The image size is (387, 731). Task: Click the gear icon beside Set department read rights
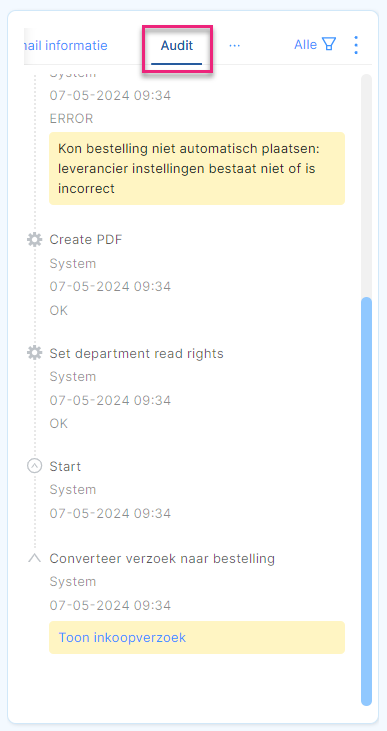click(x=34, y=353)
